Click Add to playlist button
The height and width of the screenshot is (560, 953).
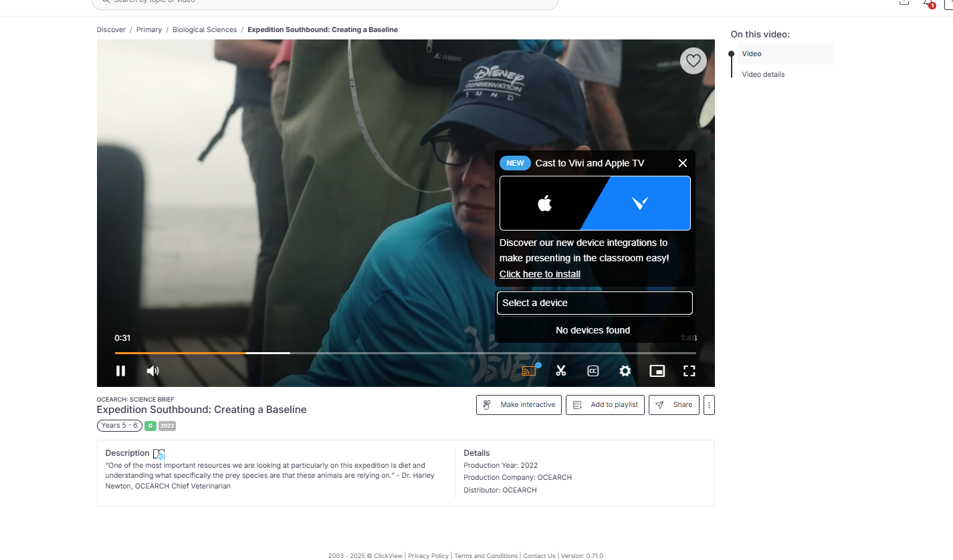tap(606, 405)
